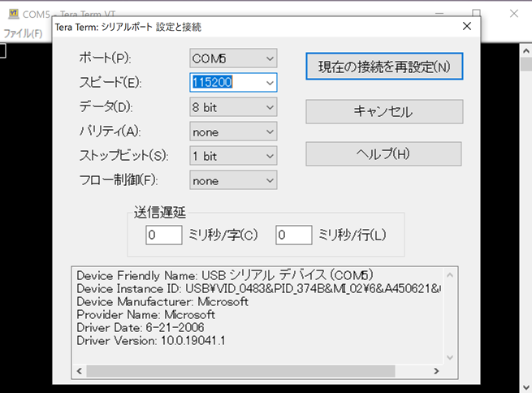Click the Driver Date: 6-21-2006 line
Image resolution: width=532 pixels, height=393 pixels.
141,327
